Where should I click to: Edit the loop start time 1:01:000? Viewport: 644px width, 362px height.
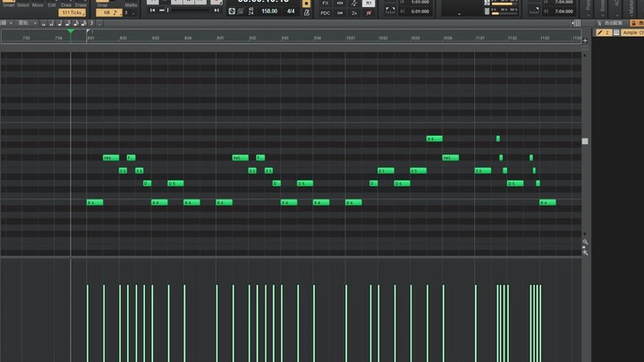420,3
